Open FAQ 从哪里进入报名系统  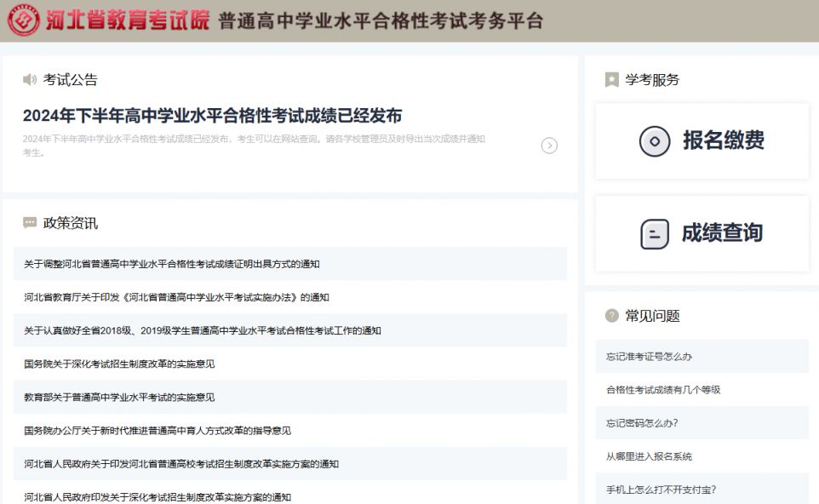(702, 456)
